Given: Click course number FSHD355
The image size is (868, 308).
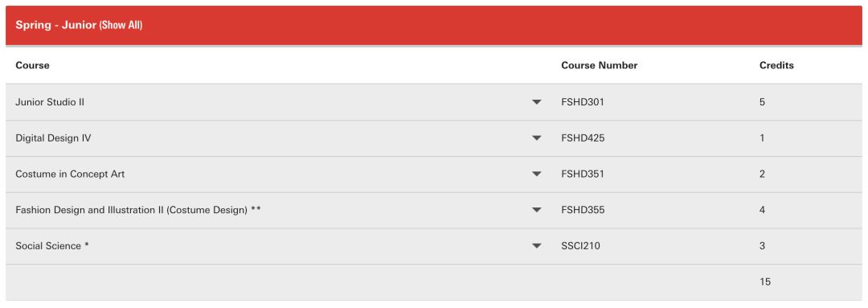Looking at the screenshot, I should (x=583, y=210).
